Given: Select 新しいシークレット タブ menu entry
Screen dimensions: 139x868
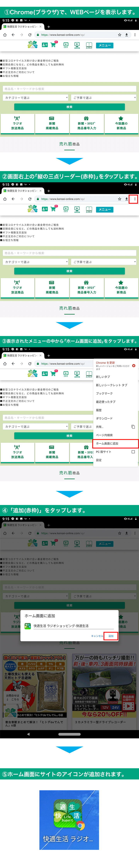Looking at the screenshot, I should 116,385.
